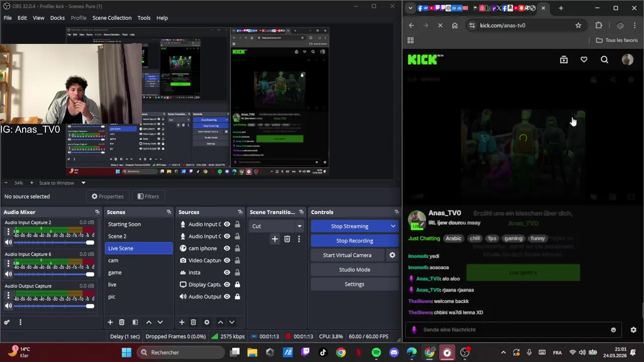
Task: Open Chrome tab search dropdown arrow
Action: click(411, 8)
